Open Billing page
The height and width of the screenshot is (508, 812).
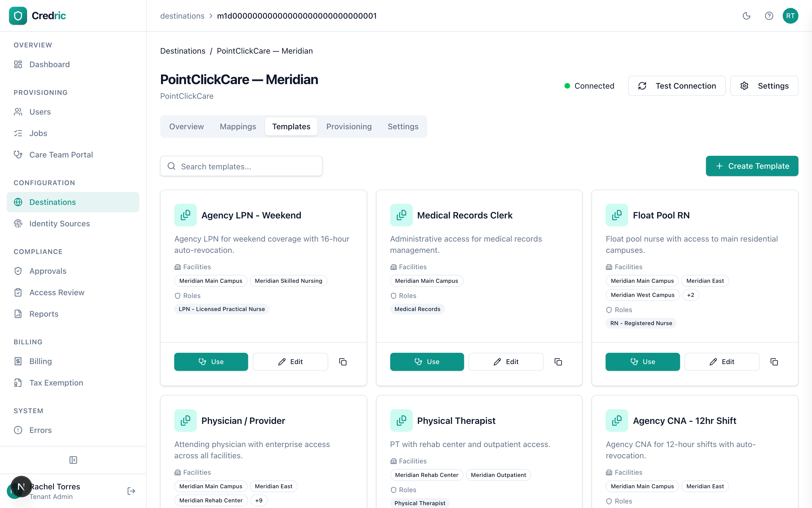pyautogui.click(x=73, y=362)
